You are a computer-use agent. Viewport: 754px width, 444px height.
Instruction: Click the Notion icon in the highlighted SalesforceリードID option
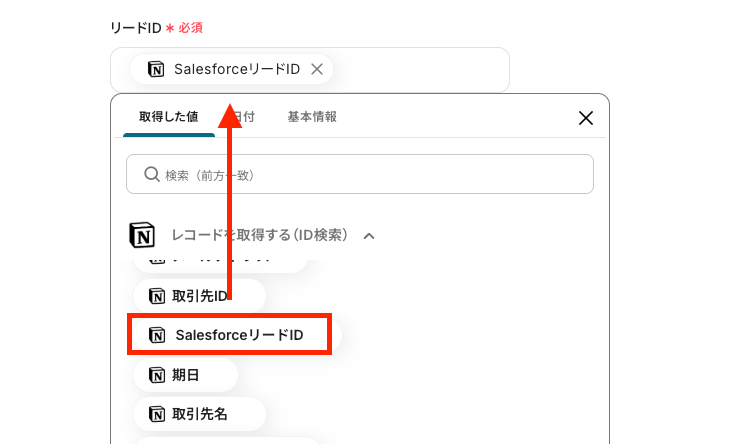(157, 335)
